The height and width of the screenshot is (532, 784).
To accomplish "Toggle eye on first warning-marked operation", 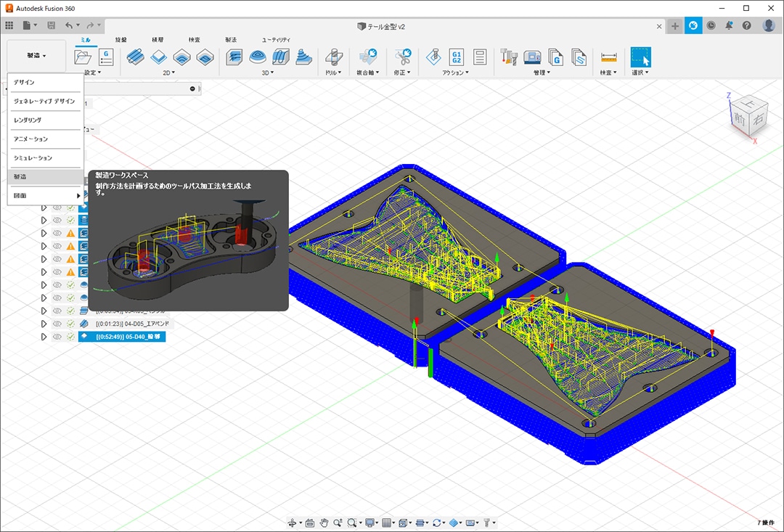I will (57, 234).
